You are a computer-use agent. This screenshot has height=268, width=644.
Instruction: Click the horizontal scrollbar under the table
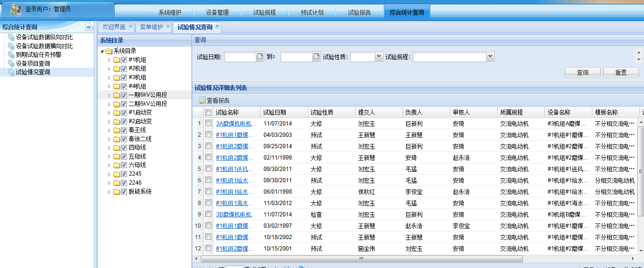(361, 259)
